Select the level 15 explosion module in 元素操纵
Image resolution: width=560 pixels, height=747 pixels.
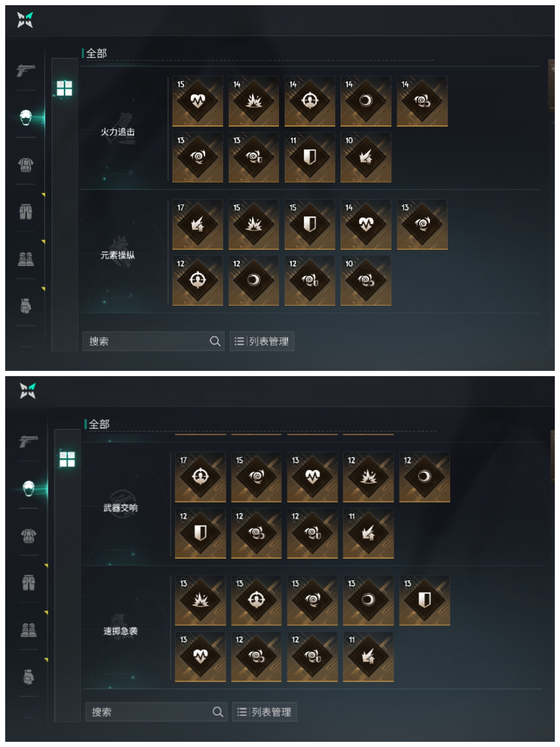[254, 224]
